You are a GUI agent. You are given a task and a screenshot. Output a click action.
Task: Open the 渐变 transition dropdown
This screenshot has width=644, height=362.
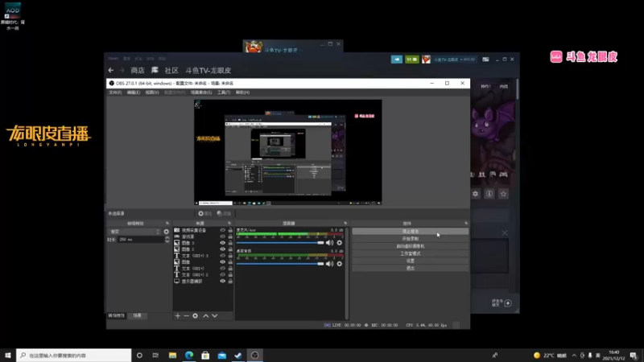point(134,232)
